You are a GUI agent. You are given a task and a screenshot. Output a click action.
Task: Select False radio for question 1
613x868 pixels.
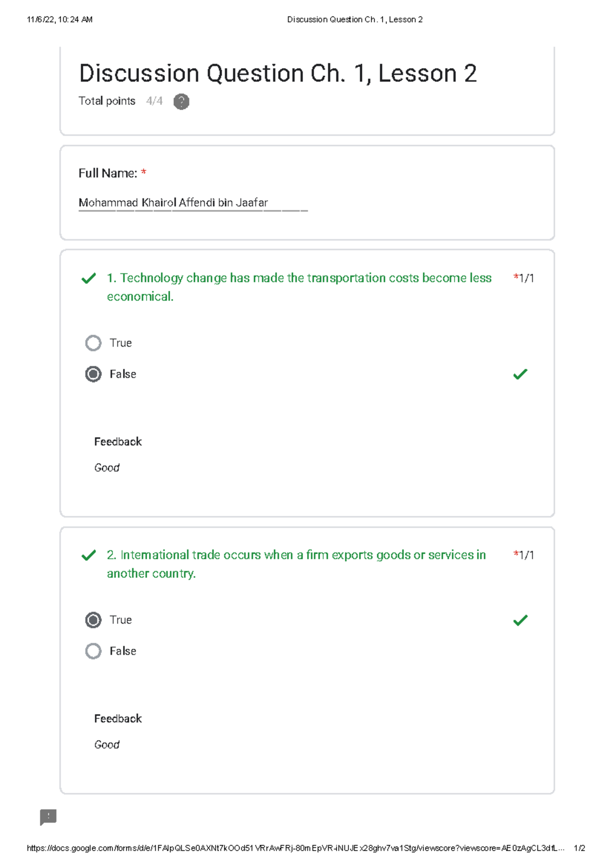point(93,374)
